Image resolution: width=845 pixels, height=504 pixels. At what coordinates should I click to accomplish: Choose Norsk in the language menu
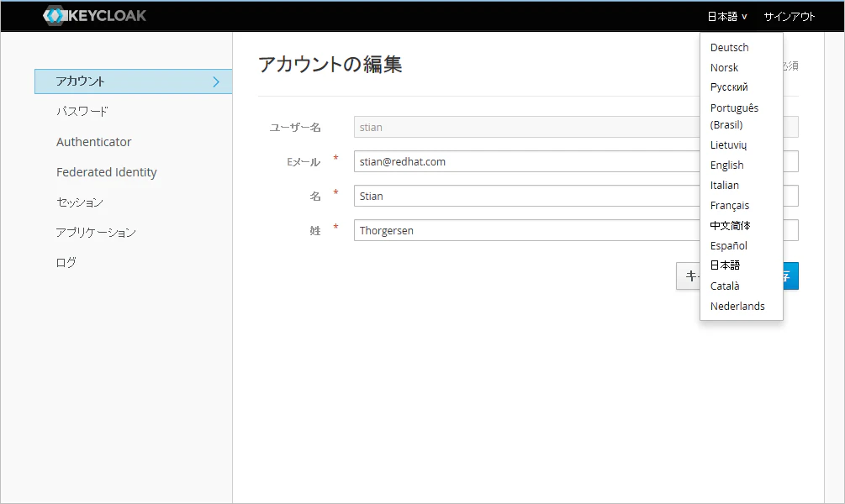pos(724,67)
